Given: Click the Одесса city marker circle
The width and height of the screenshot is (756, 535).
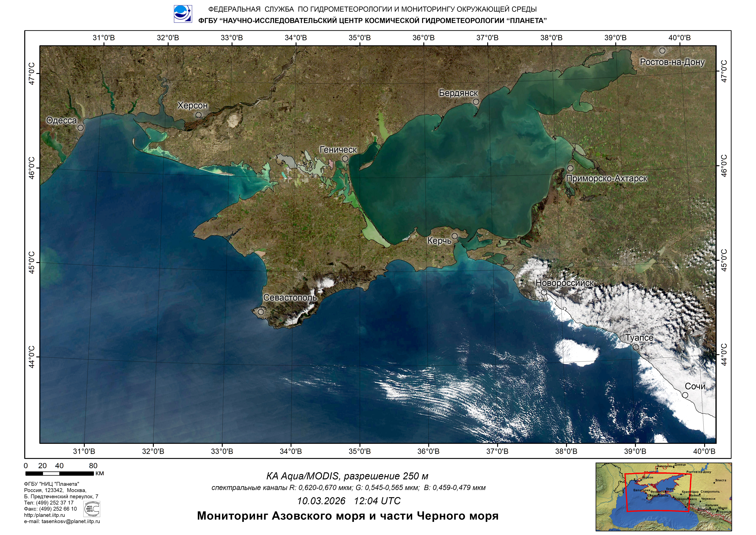Looking at the screenshot, I should click(81, 127).
